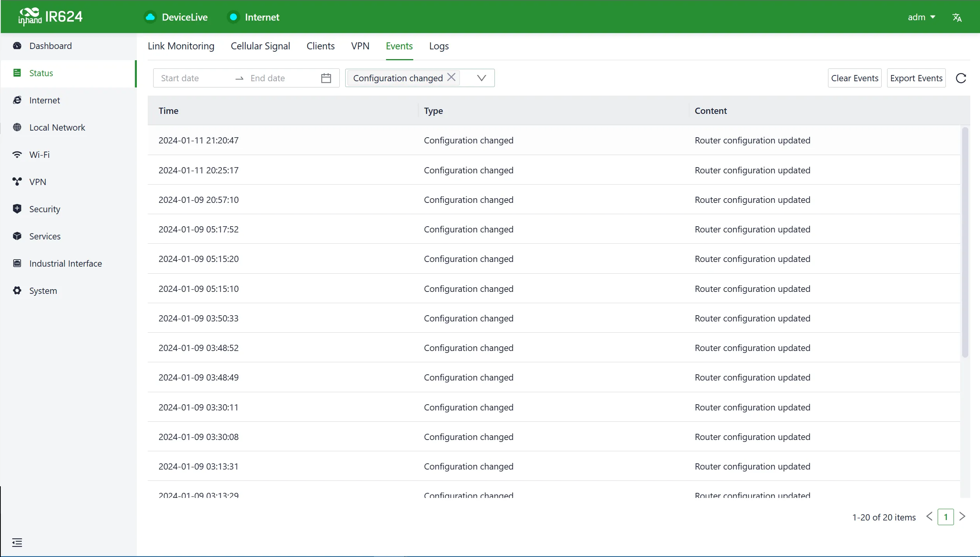Click the 1-20 of 20 items text
Screen dimensions: 980x557
(x=884, y=517)
